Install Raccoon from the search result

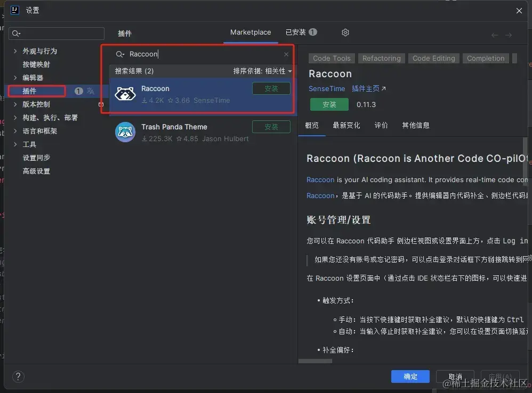point(271,89)
